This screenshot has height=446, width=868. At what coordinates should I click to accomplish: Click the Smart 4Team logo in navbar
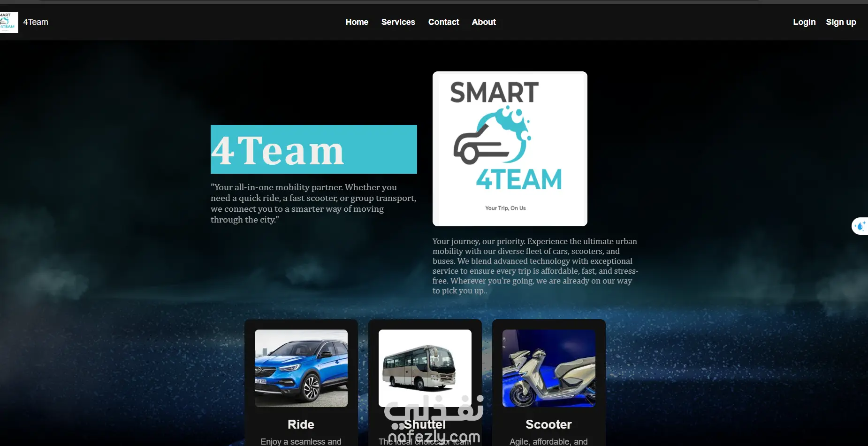pyautogui.click(x=9, y=22)
